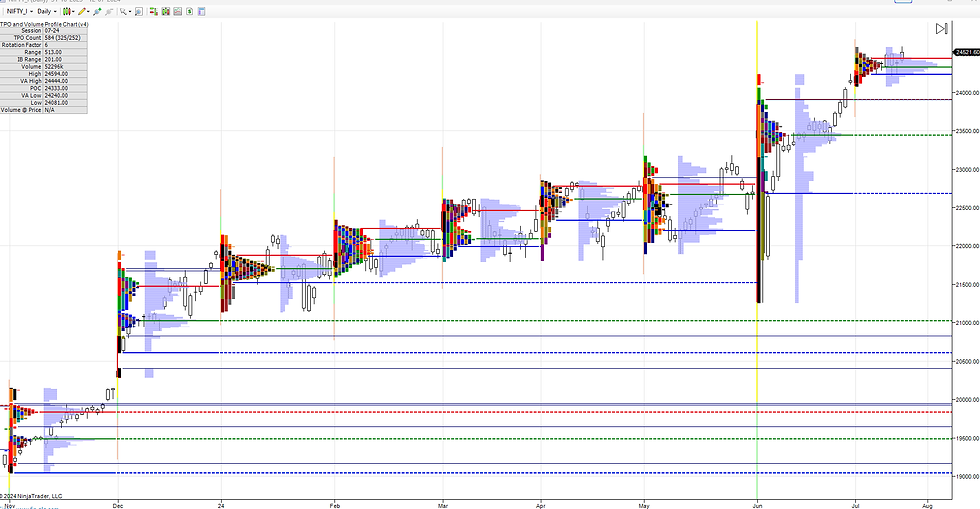Viewport: 980px width, 509px height.
Task: Click the Range 513.00 value
Action: coord(65,52)
